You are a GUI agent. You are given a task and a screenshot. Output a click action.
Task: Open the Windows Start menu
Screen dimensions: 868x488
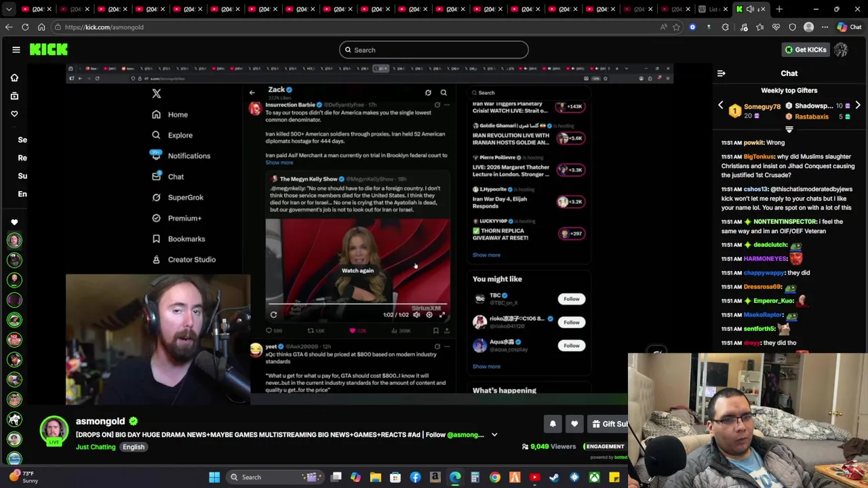pyautogui.click(x=214, y=477)
